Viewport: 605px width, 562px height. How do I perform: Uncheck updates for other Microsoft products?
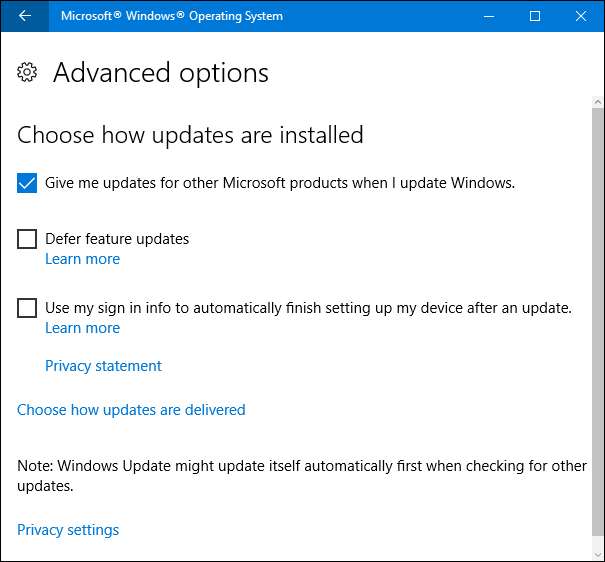click(x=27, y=183)
